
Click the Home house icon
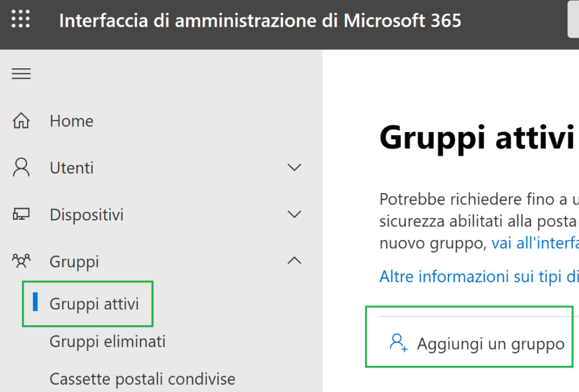point(21,120)
